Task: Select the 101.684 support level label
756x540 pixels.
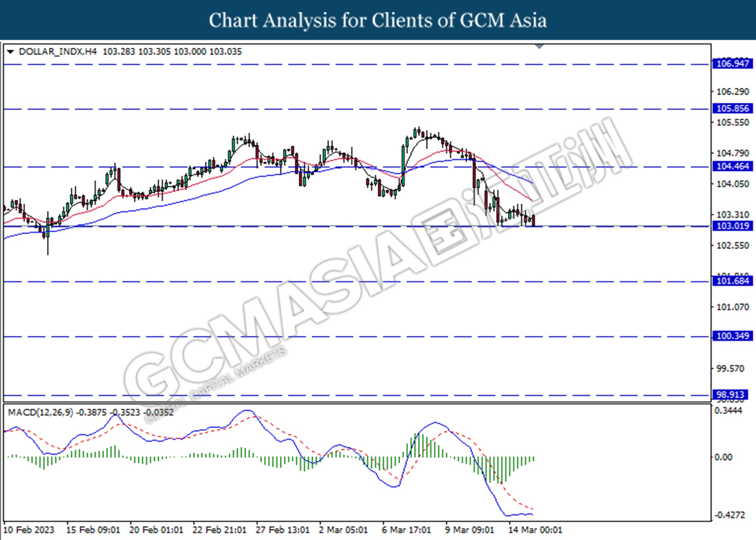Action: click(733, 281)
